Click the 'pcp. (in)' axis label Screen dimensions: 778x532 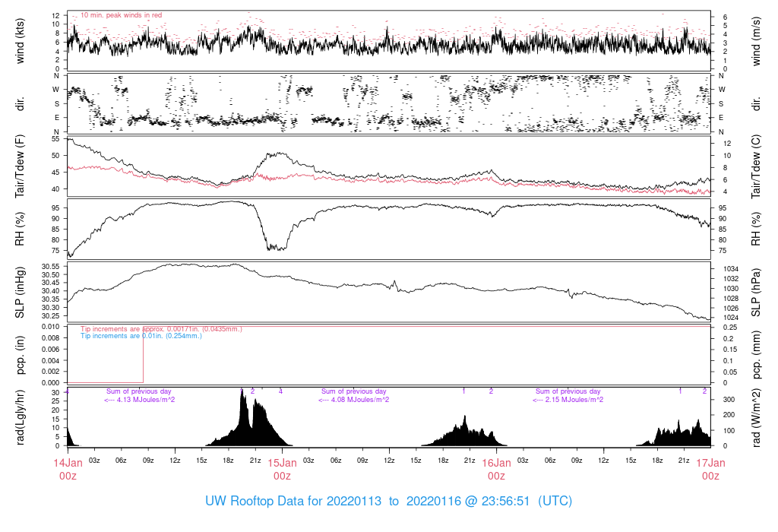click(x=20, y=356)
